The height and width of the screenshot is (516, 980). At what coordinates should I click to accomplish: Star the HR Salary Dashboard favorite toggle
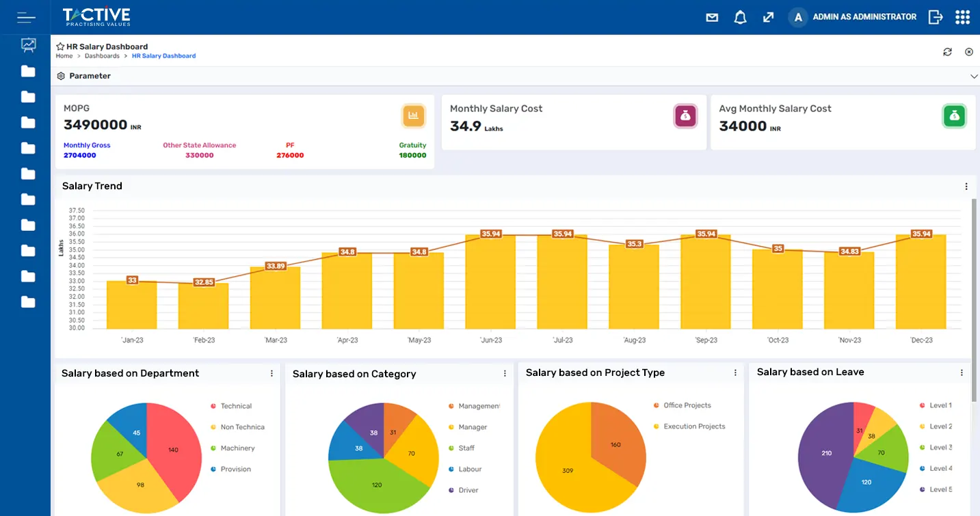pos(59,46)
